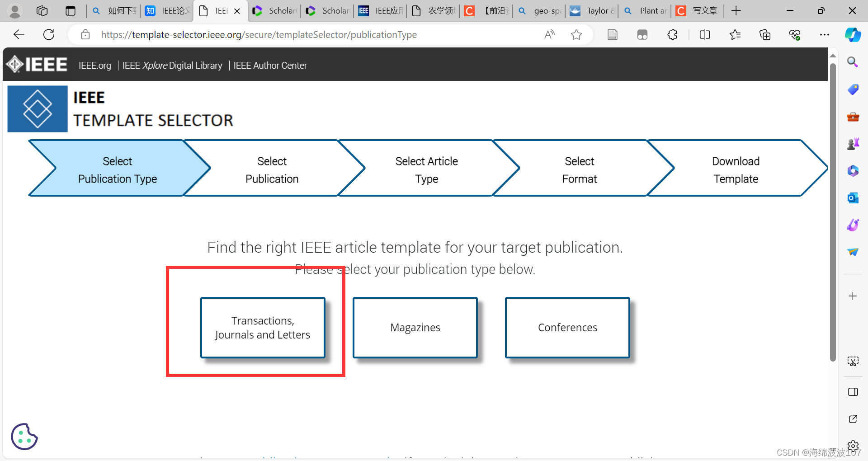Viewport: 868px width, 461px height.
Task: Open the Read aloud icon in address bar
Action: pos(549,35)
